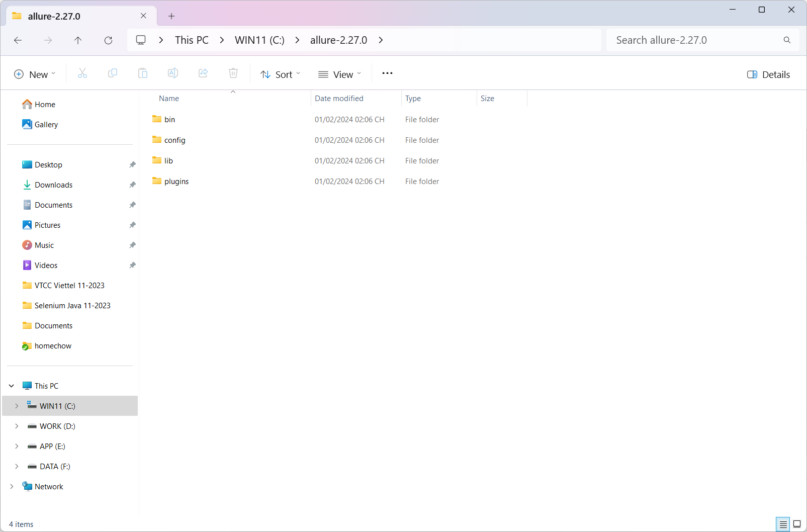807x532 pixels.
Task: Toggle the Details pane
Action: [768, 74]
